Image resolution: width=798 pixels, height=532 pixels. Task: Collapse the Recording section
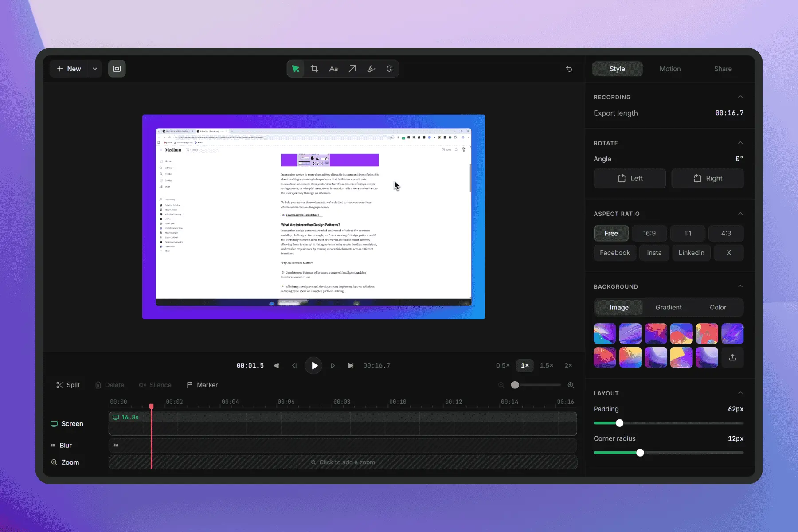coord(740,97)
